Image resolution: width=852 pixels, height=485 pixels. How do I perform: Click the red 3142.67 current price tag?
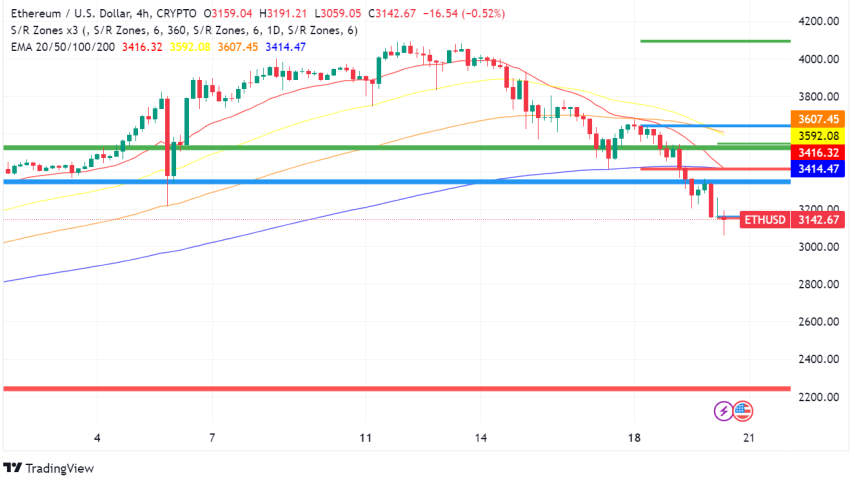pos(818,220)
